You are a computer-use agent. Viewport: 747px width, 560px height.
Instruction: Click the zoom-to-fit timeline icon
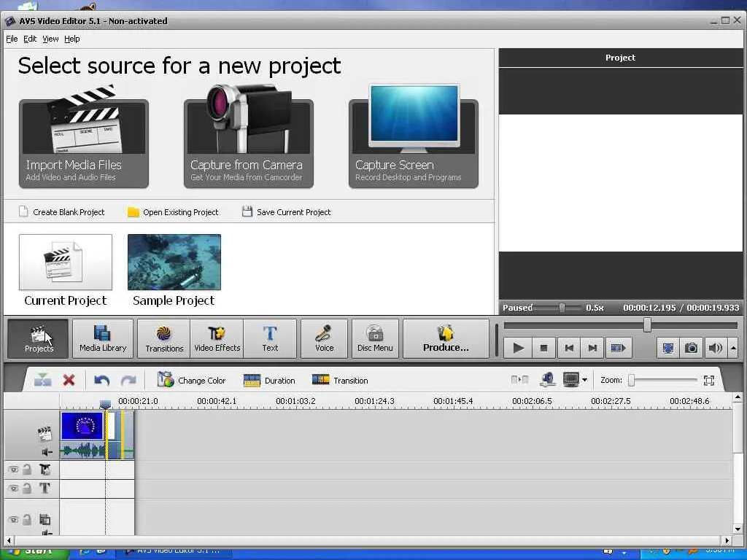pos(709,380)
